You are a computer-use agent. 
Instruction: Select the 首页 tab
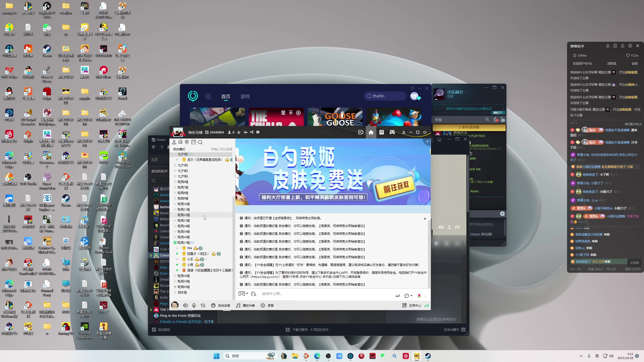[226, 97]
